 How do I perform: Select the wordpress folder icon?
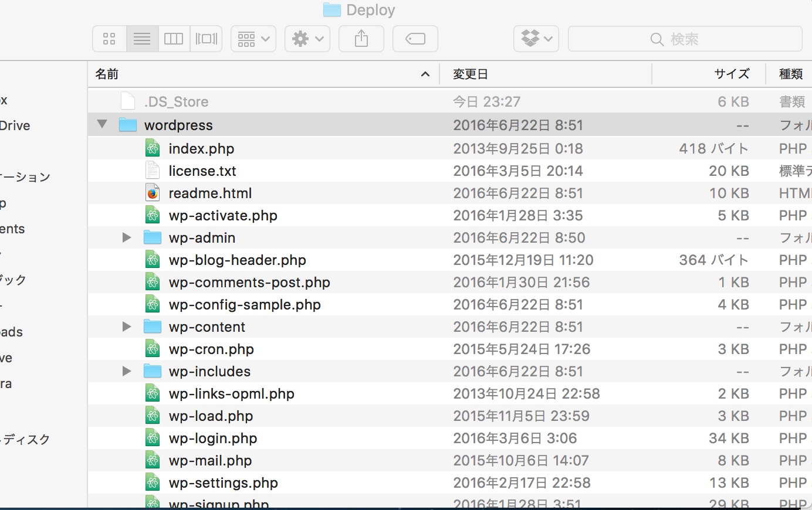[x=128, y=125]
